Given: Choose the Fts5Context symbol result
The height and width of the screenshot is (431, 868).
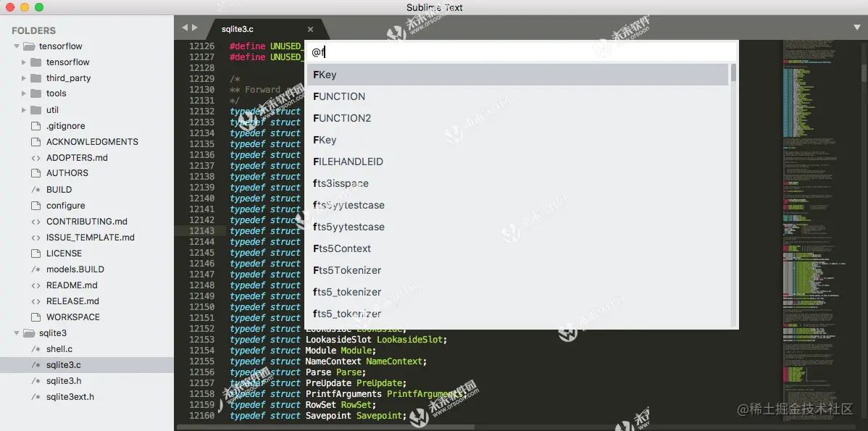Looking at the screenshot, I should coord(517,248).
